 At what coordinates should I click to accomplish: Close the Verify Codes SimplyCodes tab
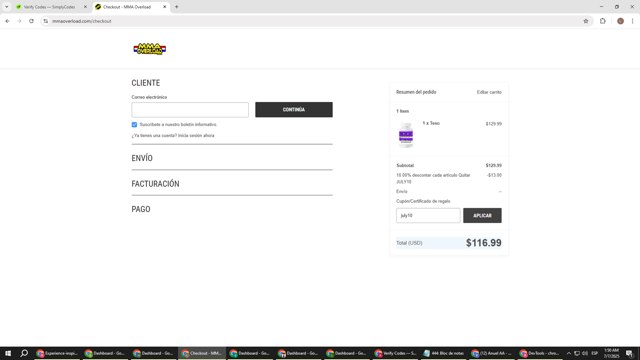tap(85, 7)
